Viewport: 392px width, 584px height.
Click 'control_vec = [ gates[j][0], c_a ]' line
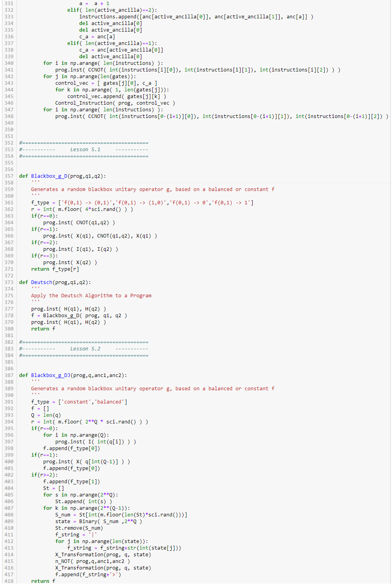tap(106, 83)
